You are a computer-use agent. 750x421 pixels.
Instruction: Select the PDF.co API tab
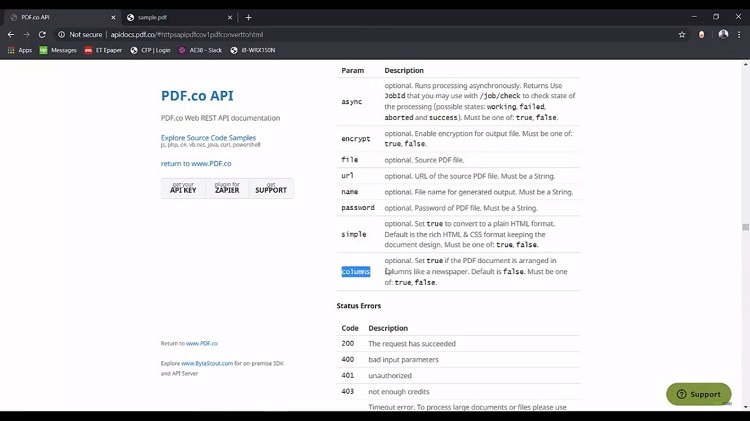[62, 17]
